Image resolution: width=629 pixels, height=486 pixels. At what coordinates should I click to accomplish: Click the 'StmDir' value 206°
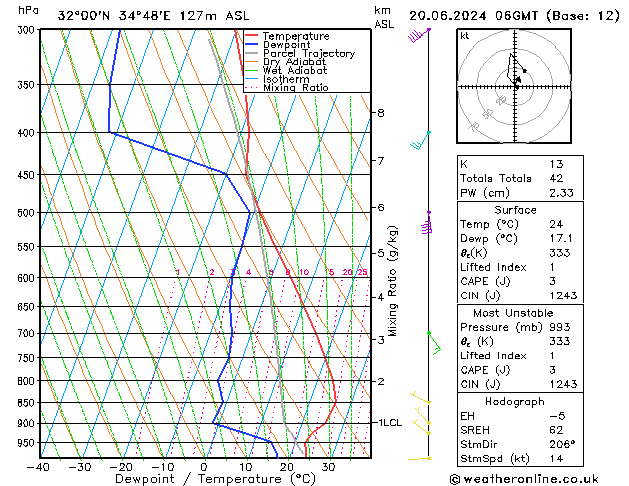click(x=562, y=445)
